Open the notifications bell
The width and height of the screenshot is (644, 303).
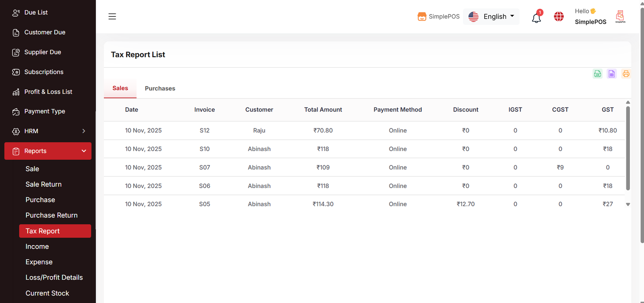point(536,18)
